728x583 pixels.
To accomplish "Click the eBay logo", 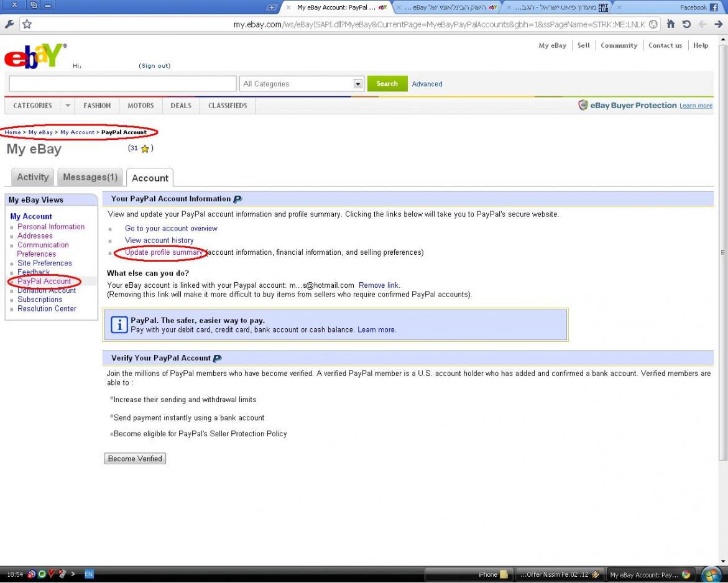I will [34, 57].
